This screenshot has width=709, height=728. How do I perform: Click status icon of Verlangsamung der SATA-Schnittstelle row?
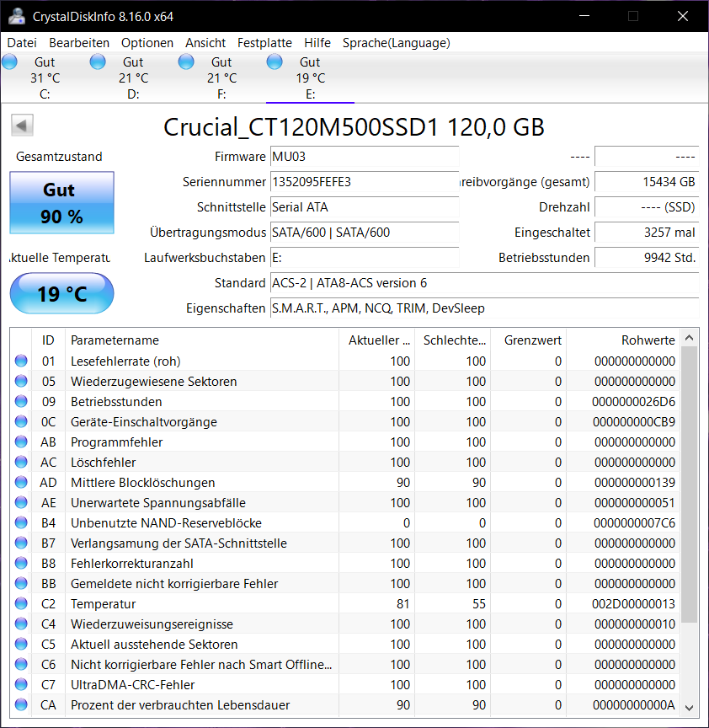(21, 543)
